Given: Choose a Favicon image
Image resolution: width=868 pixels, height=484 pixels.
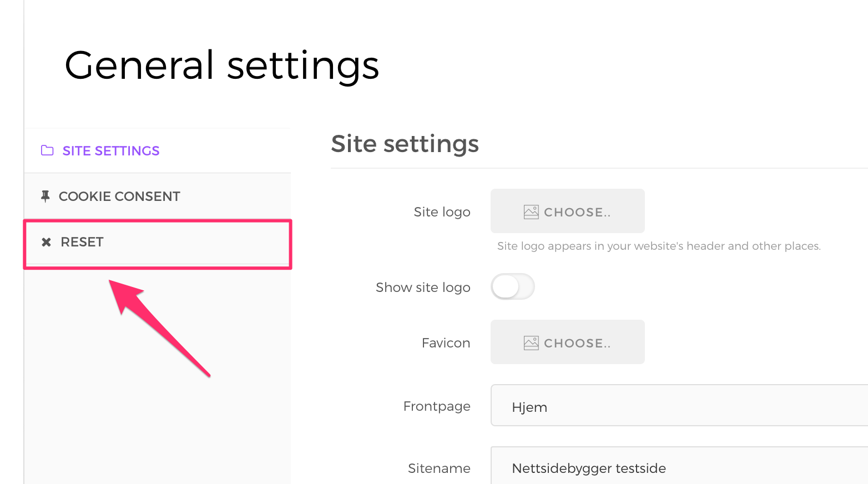Looking at the screenshot, I should (568, 342).
